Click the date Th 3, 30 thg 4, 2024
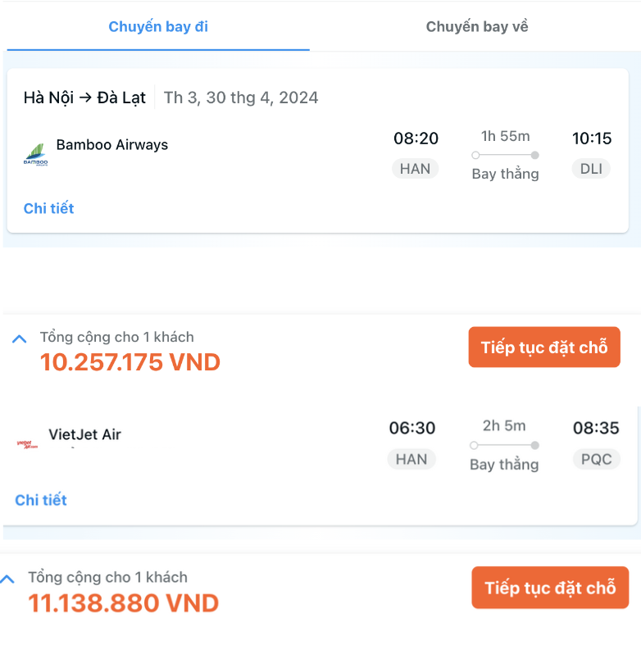Viewport: 641px width, 672px height. click(x=242, y=96)
